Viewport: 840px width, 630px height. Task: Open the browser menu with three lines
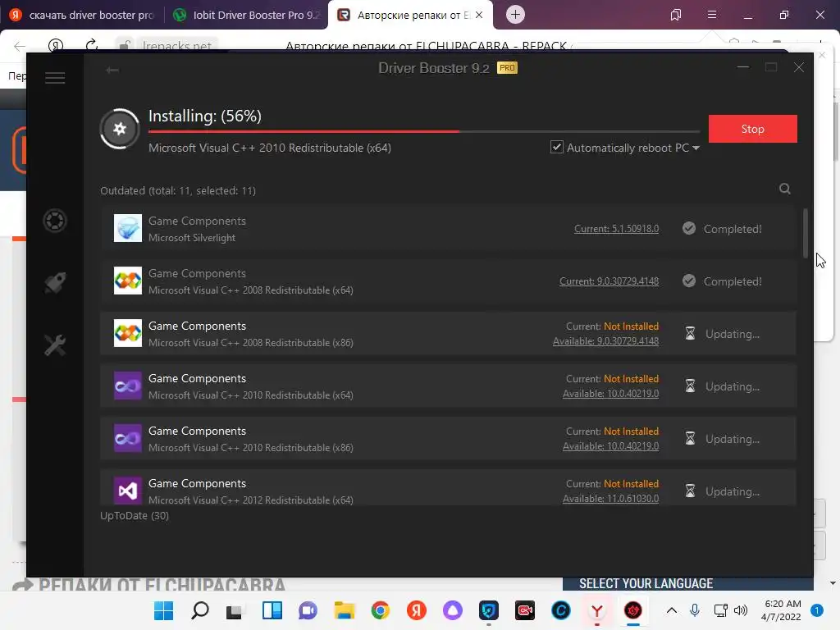coord(712,15)
